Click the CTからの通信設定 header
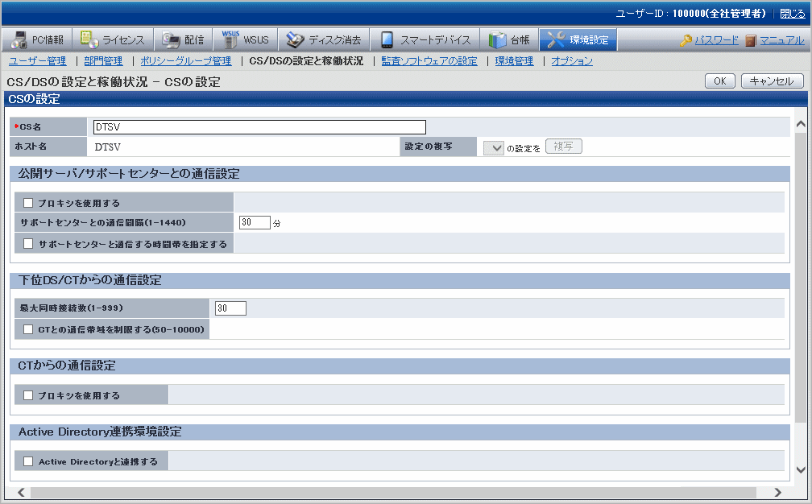This screenshot has width=812, height=504. click(x=400, y=366)
